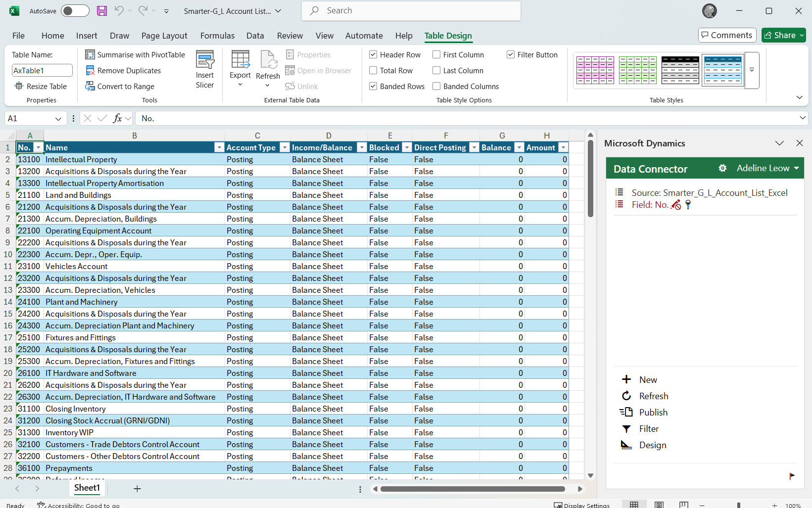The image size is (812, 508).
Task: Open Filter in the Data Connector pane
Action: coord(639,429)
